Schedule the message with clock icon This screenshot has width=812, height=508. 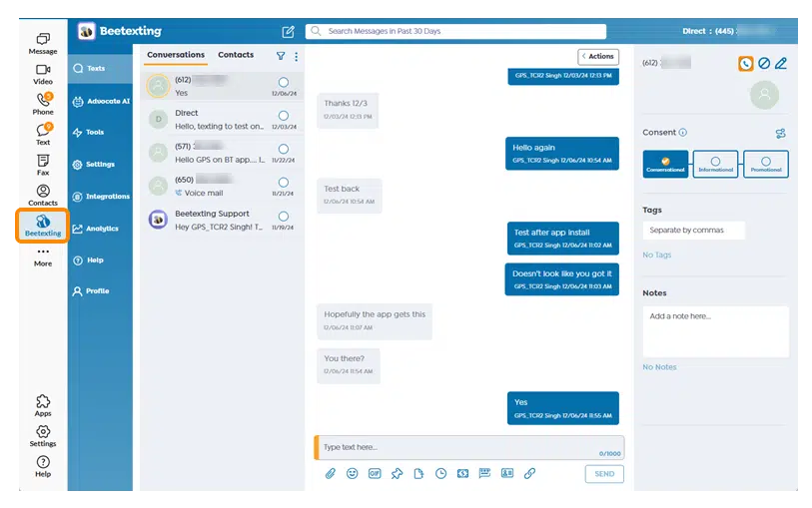[440, 473]
